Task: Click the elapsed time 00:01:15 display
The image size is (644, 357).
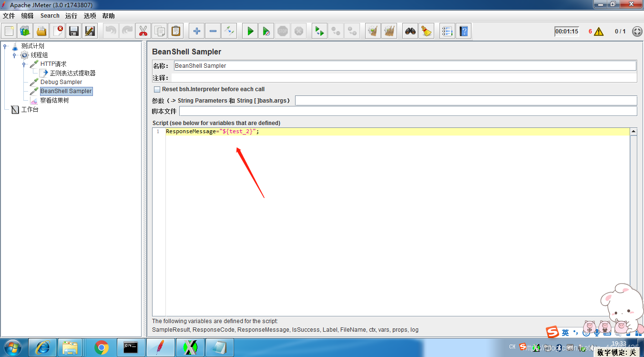Action: 567,31
